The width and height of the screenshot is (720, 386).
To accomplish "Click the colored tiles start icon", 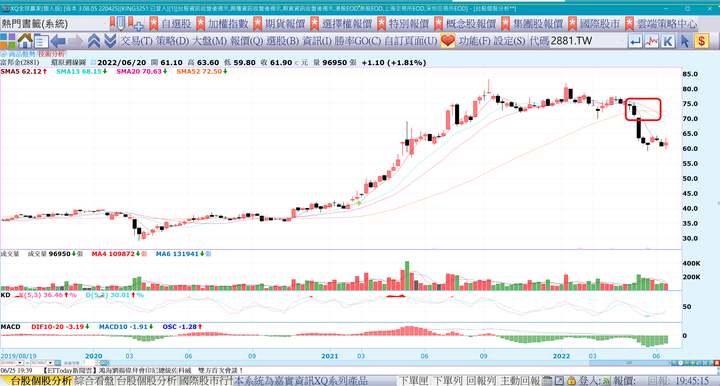I will click(x=8, y=41).
